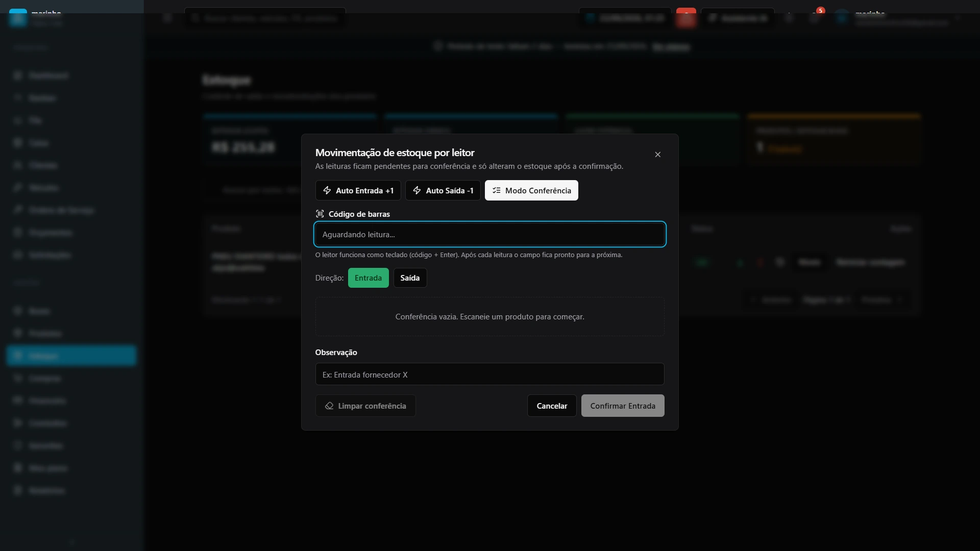
Task: Switch to Auto Saída -1 mode
Action: pyautogui.click(x=443, y=190)
